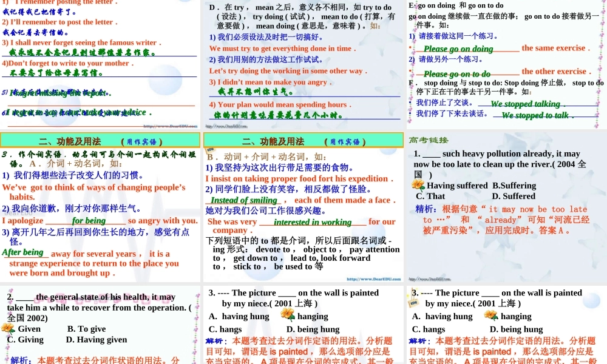The image size is (607, 364).
Task: Choose option "C. Giving"
Action: coord(25,339)
